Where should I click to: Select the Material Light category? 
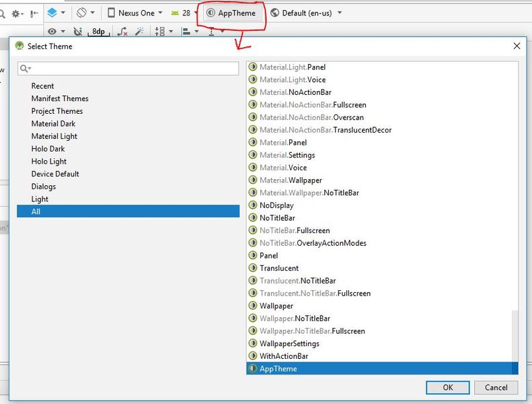click(x=54, y=136)
